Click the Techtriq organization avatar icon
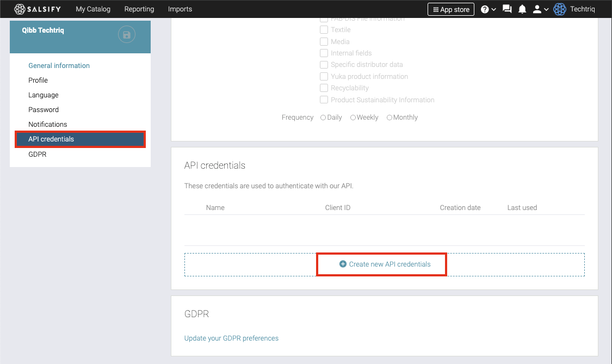Screen dimensions: 612x364 560,9
